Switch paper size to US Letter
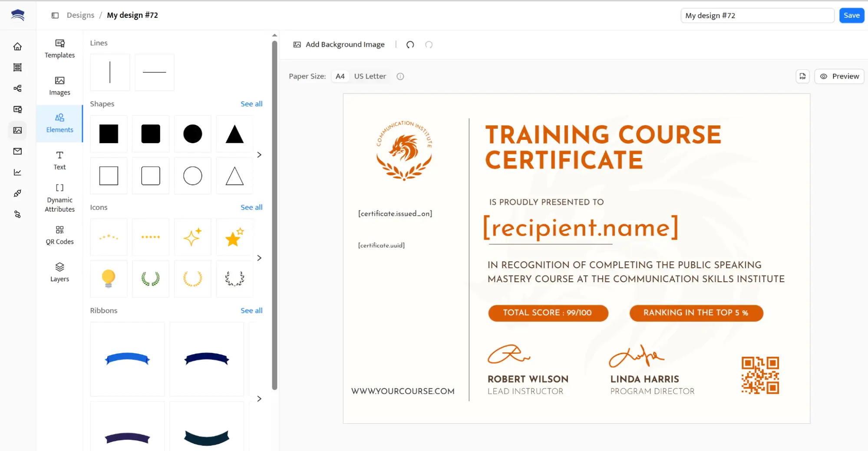 (370, 76)
